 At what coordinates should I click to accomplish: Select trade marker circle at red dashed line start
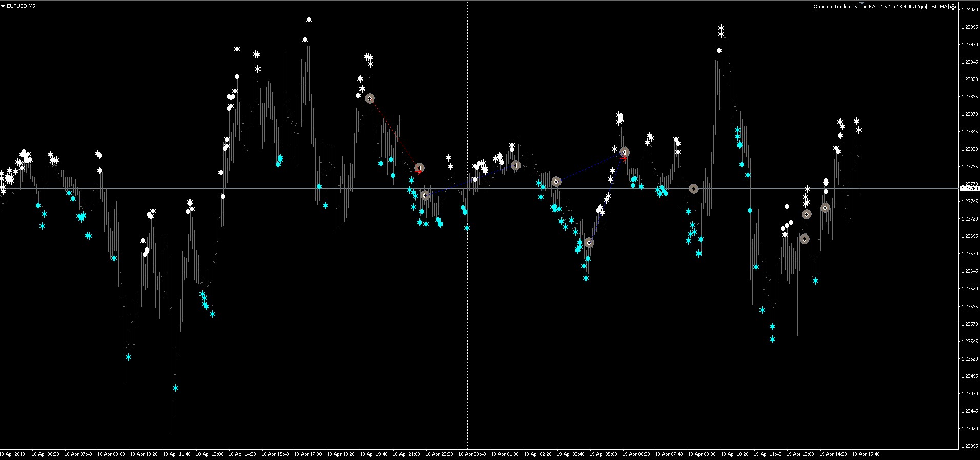click(370, 98)
